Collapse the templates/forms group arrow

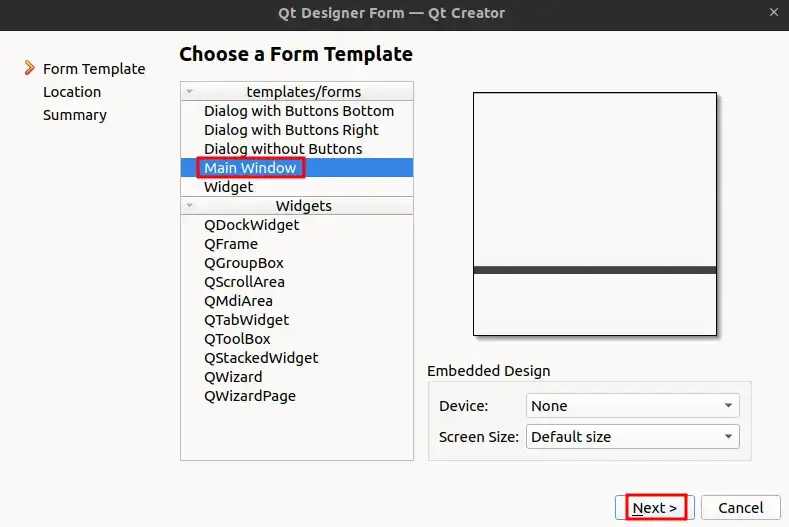tap(190, 92)
